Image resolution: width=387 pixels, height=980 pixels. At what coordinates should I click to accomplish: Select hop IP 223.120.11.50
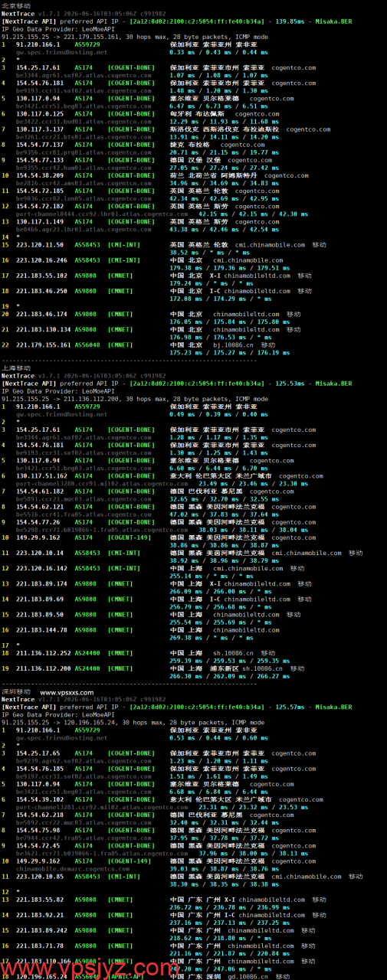pyautogui.click(x=38, y=244)
